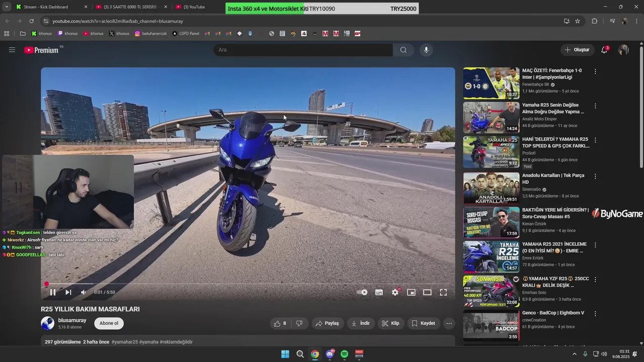Bookmark this page with star icon
The image size is (644, 362).
578,21
